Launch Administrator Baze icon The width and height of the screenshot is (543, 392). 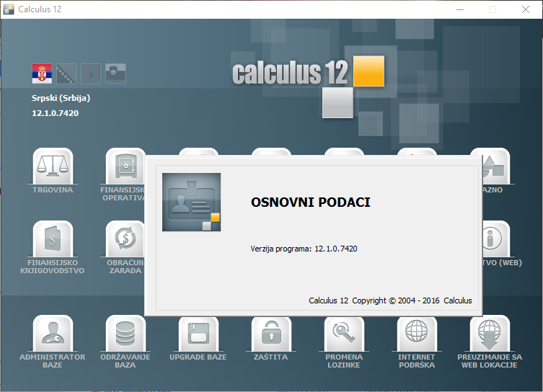tap(53, 334)
